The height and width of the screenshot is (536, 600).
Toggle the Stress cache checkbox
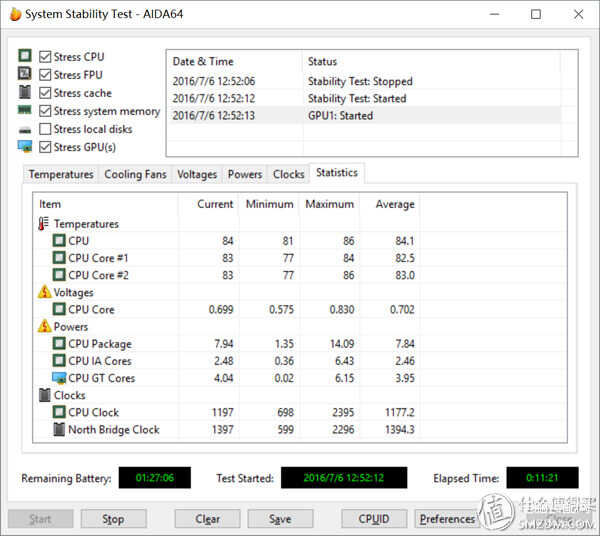[x=45, y=93]
